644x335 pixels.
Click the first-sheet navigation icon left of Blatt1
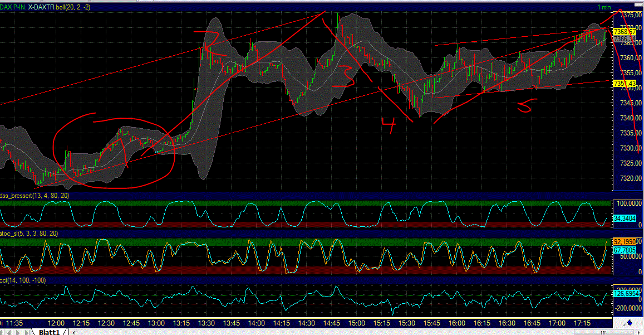pos(2,332)
